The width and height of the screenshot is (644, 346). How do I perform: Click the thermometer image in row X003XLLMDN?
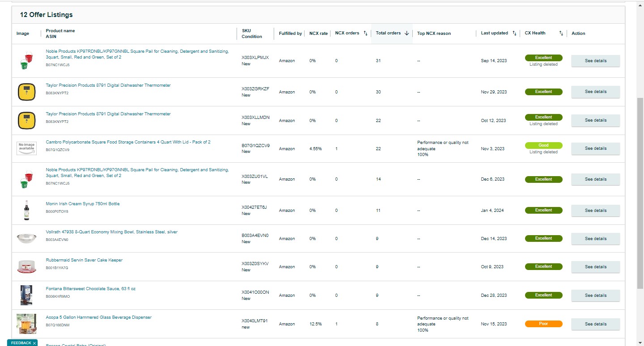pyautogui.click(x=26, y=120)
